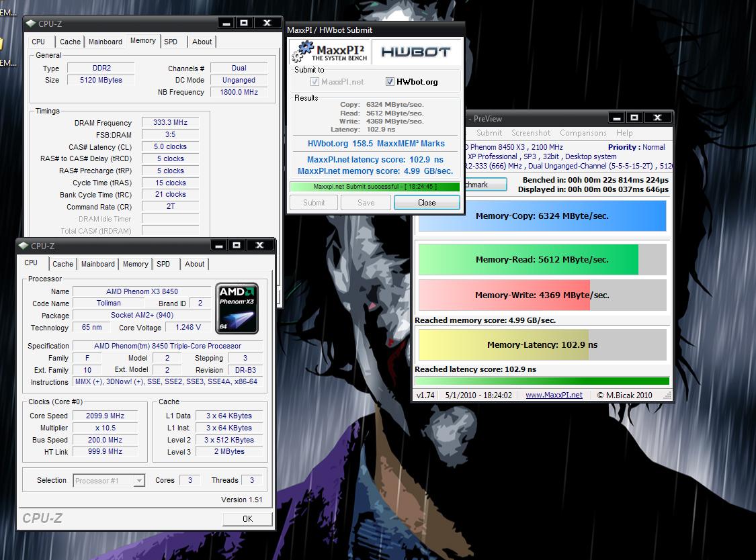Viewport: 756px width, 560px height.
Task: Click the 5/1/2010 - 18:24:02 status entry
Action: [478, 395]
